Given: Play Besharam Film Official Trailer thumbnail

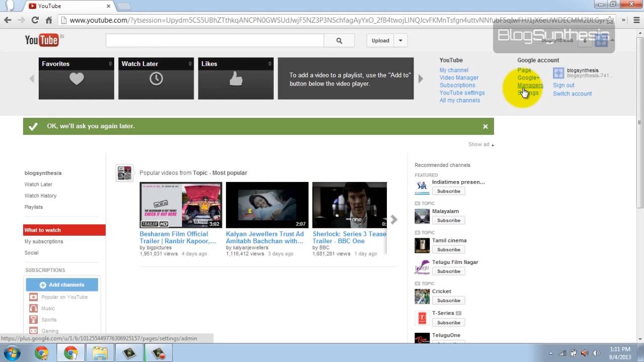Looking at the screenshot, I should point(181,205).
